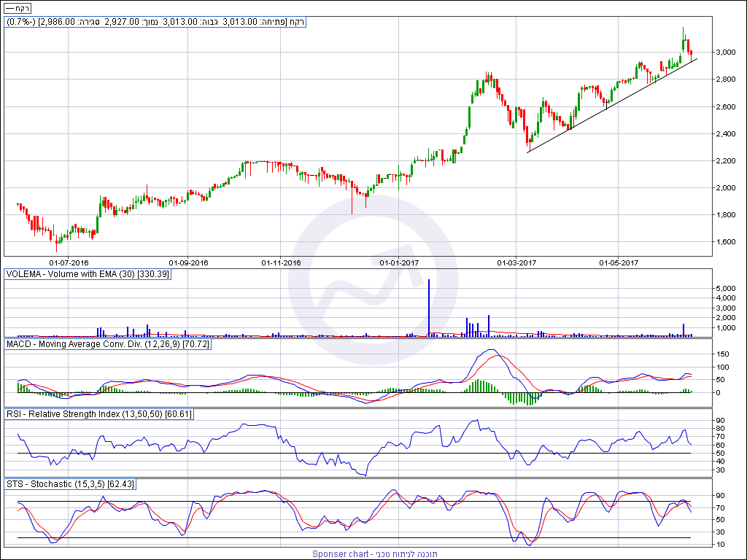Click the 01-01-2017 date axis label
This screenshot has width=747, height=560.
399,262
